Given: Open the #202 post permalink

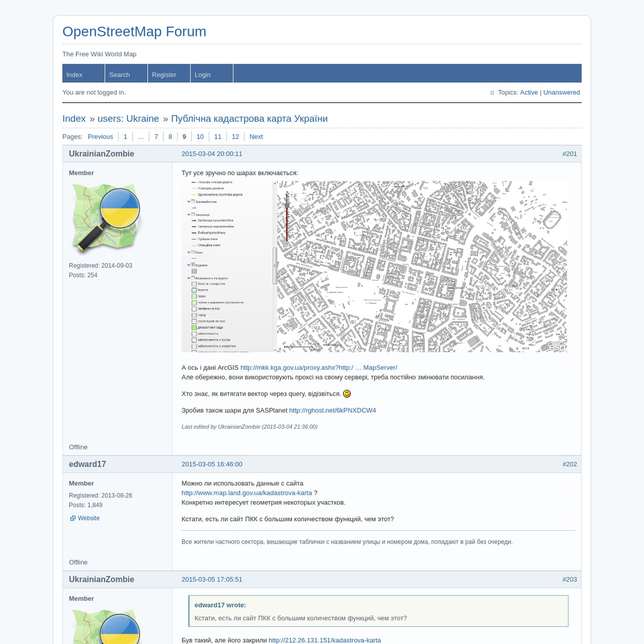Looking at the screenshot, I should pos(569,464).
